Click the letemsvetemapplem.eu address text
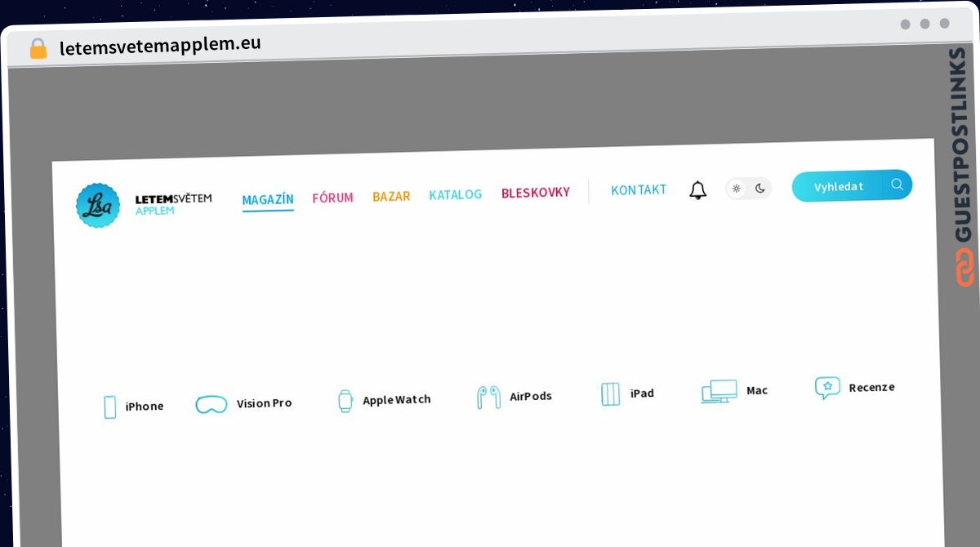The image size is (980, 547). point(160,44)
